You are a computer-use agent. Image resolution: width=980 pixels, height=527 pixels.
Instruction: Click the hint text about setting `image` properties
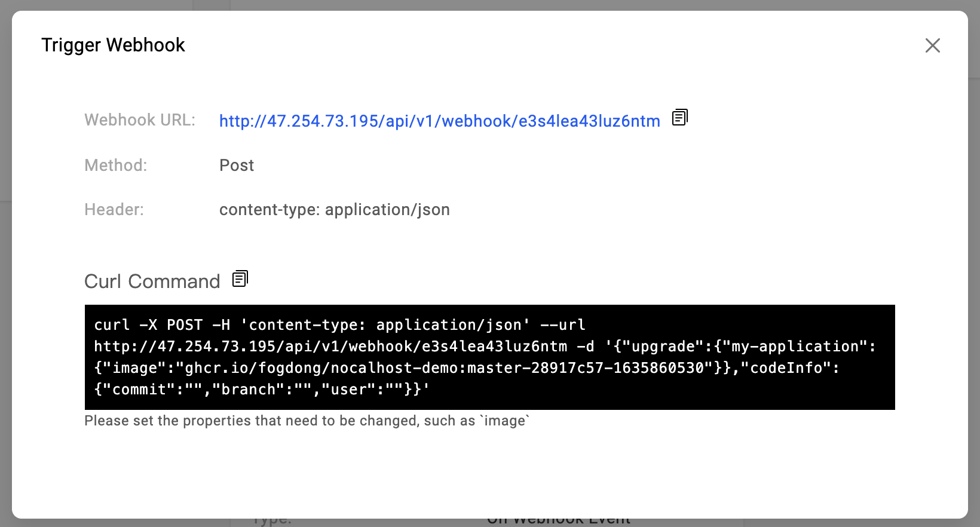point(307,421)
